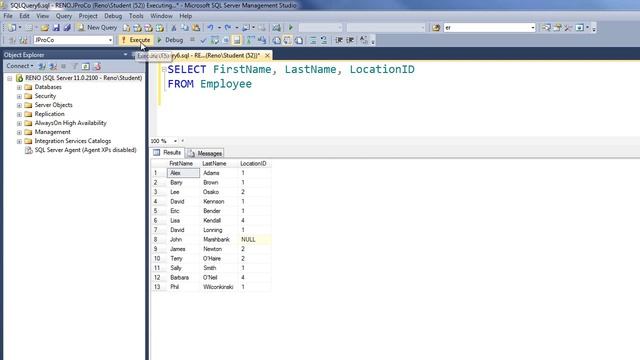Click Uncomment Selected Lines icon
The height and width of the screenshot is (360, 640).
[324, 40]
